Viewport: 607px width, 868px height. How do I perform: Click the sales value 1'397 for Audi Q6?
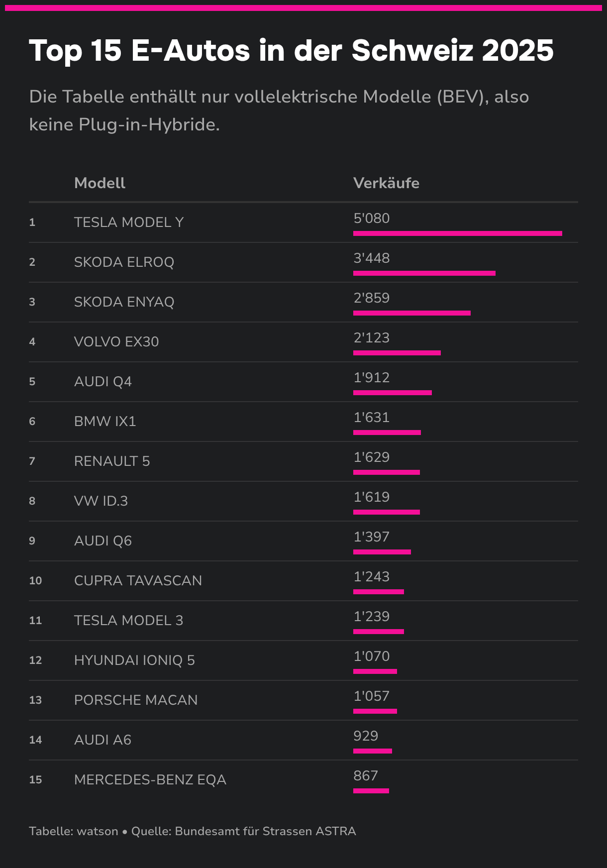tap(372, 537)
